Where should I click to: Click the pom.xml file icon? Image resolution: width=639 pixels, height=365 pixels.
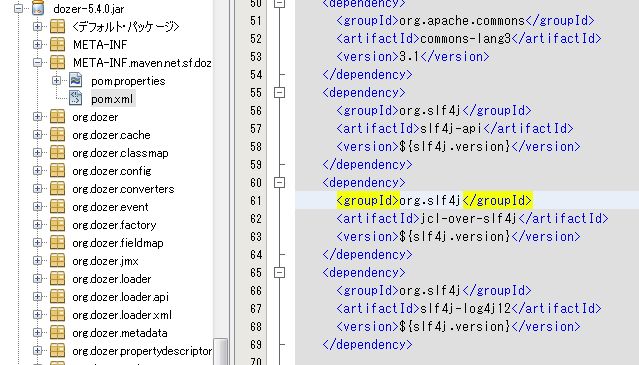(75, 98)
